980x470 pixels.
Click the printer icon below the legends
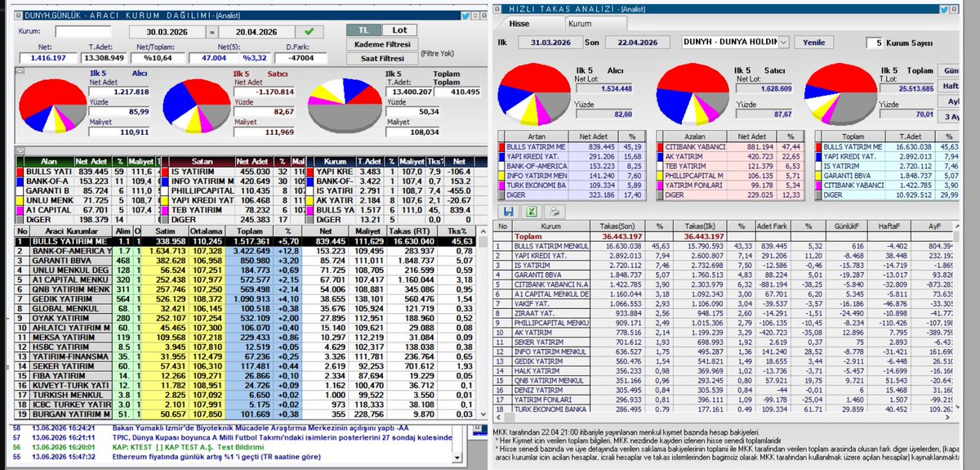click(x=554, y=211)
